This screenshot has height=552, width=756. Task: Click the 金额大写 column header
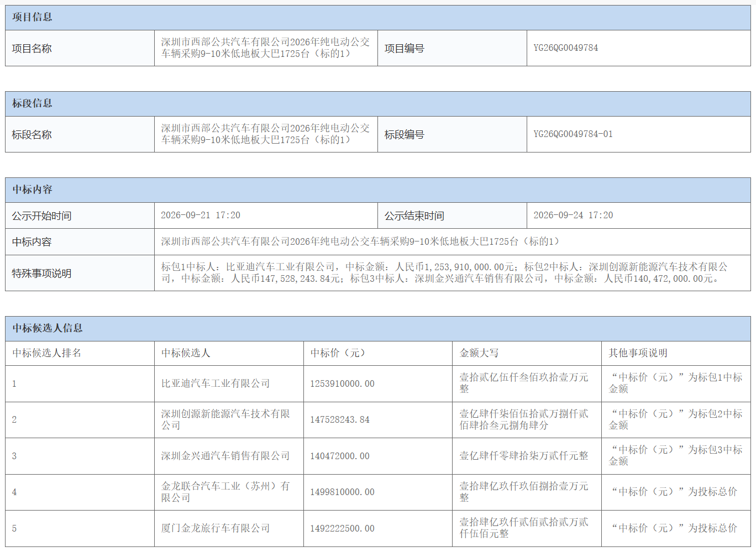(x=479, y=353)
